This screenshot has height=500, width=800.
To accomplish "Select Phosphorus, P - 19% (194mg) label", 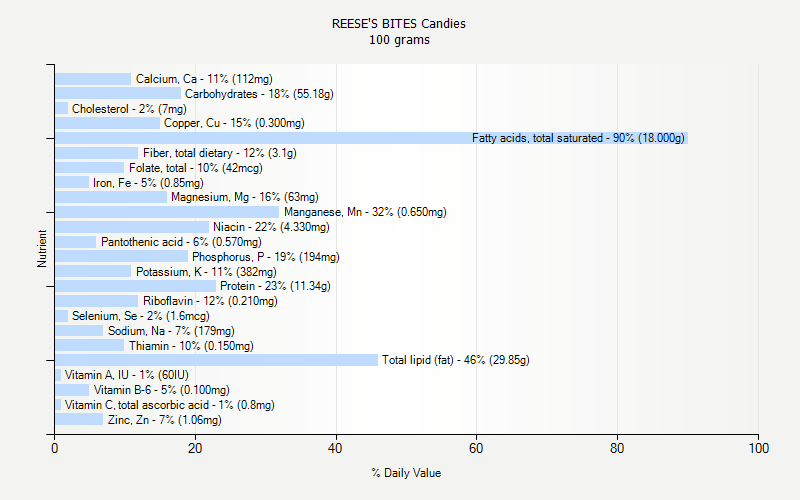I will pos(266,257).
